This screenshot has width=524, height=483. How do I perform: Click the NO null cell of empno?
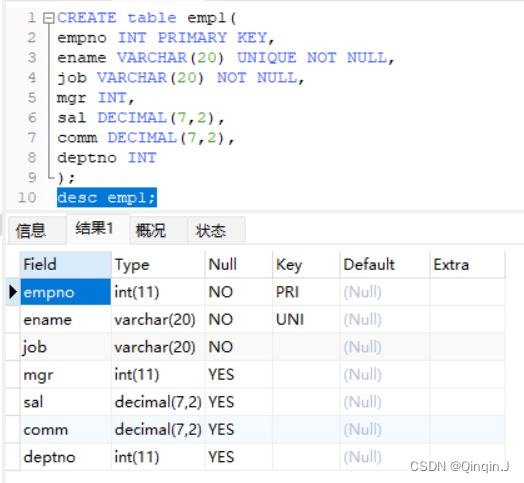(239, 292)
